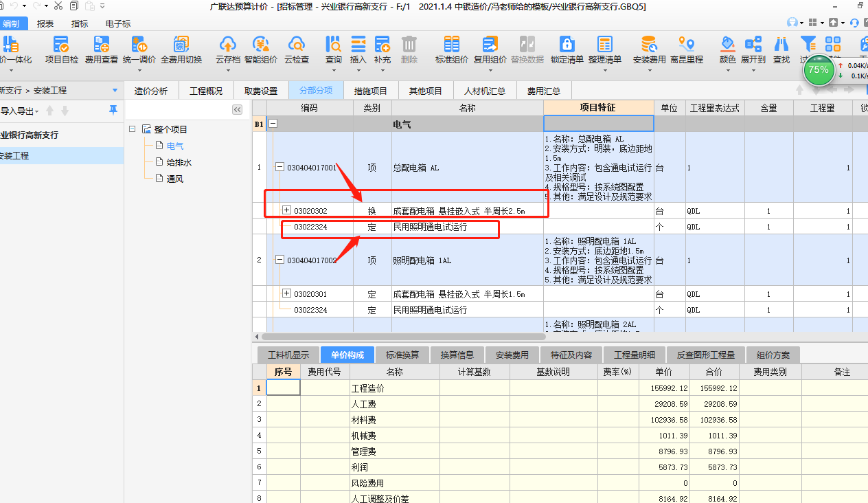
Task: Click the 工程量表达式 column header
Action: click(x=714, y=108)
